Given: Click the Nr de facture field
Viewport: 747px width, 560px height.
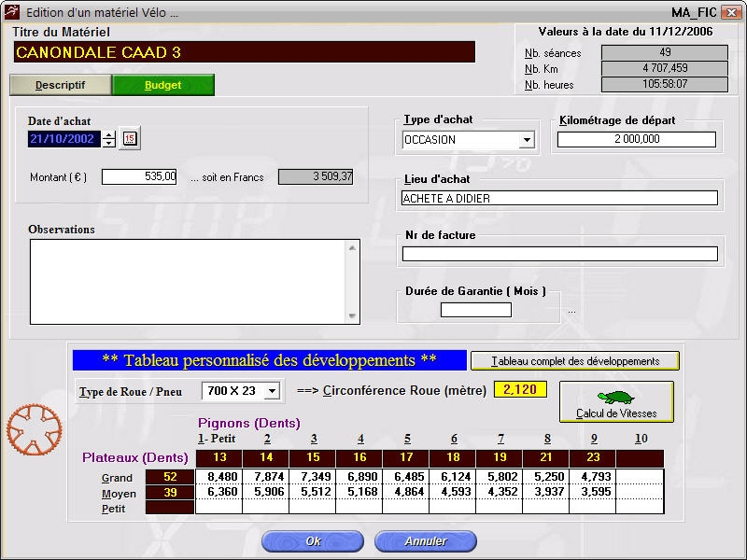Looking at the screenshot, I should point(559,254).
